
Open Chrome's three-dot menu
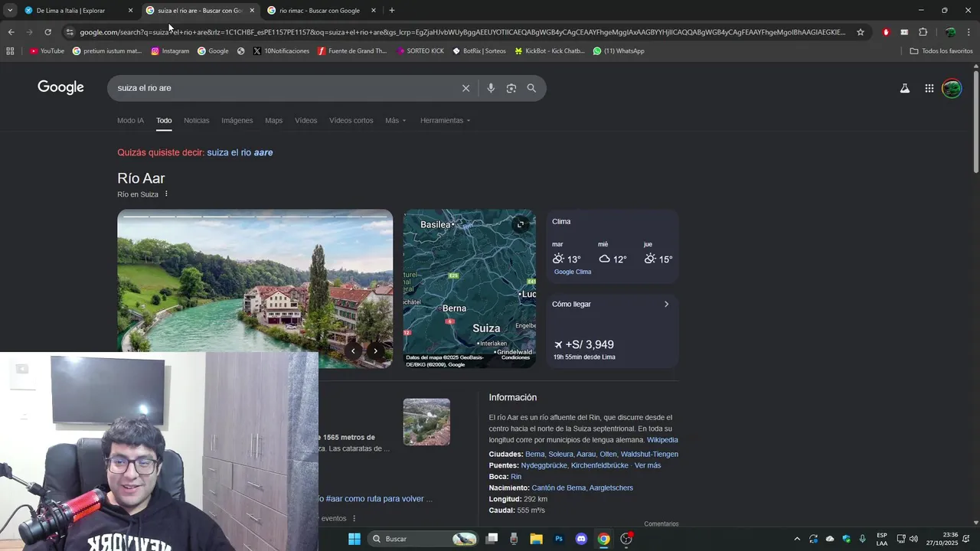point(969,32)
